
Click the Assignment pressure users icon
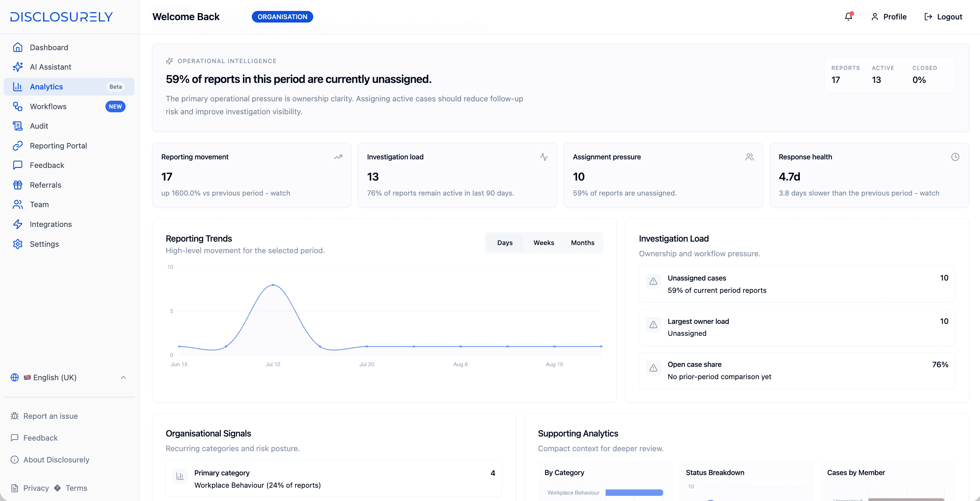pos(749,157)
